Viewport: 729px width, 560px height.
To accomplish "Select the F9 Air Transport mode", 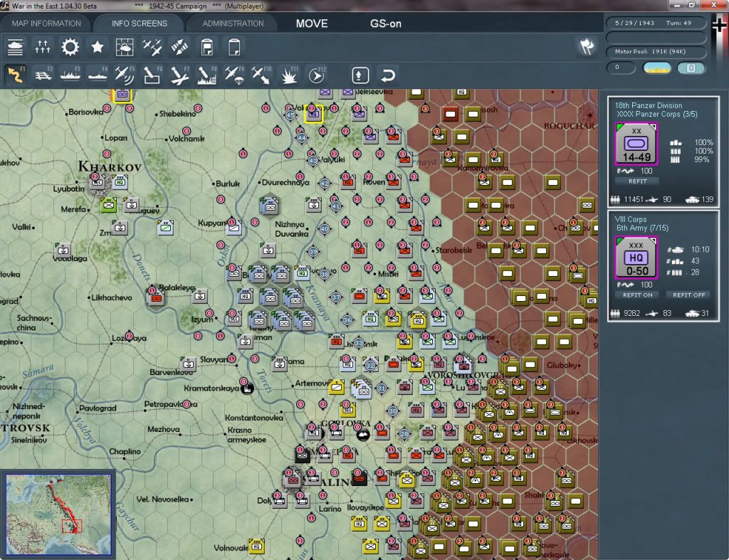I will click(234, 75).
